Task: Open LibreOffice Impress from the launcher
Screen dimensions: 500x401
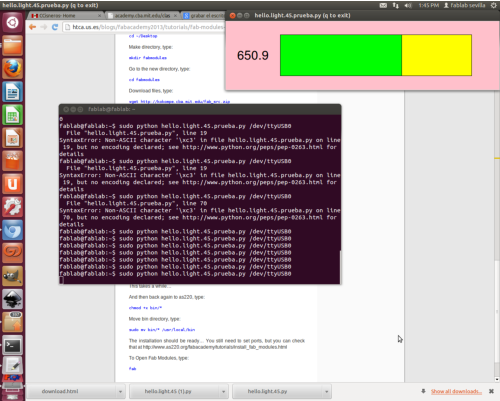Action: tap(12, 138)
